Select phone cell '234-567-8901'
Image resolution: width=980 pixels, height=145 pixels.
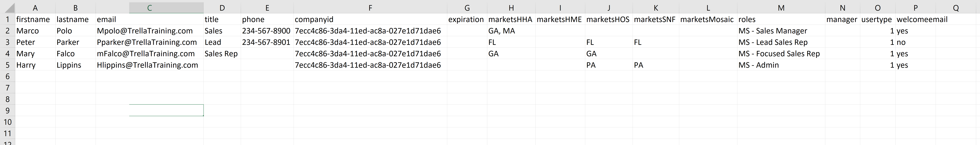pyautogui.click(x=267, y=42)
